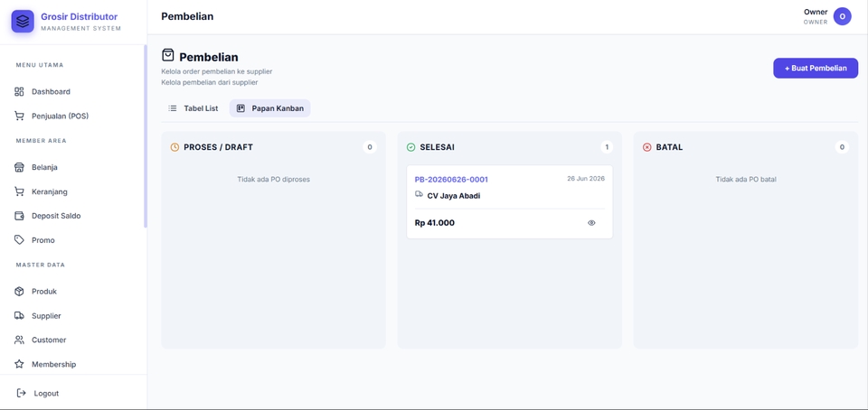868x410 pixels.
Task: Click the Deposit Saldo wallet icon
Action: point(19,216)
